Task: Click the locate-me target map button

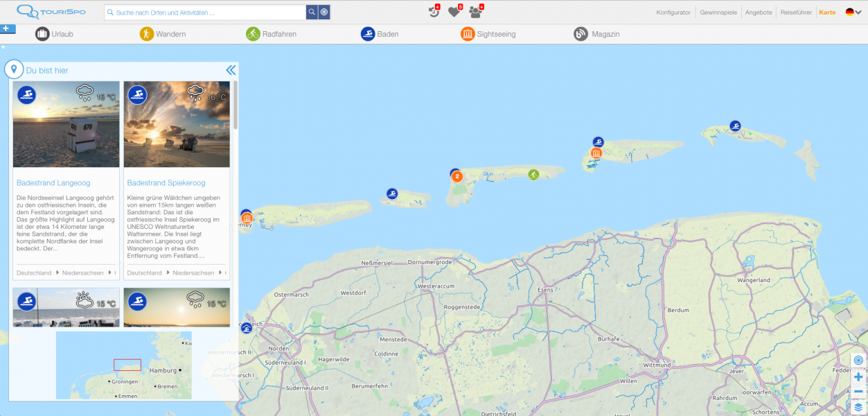Action: coord(858,361)
